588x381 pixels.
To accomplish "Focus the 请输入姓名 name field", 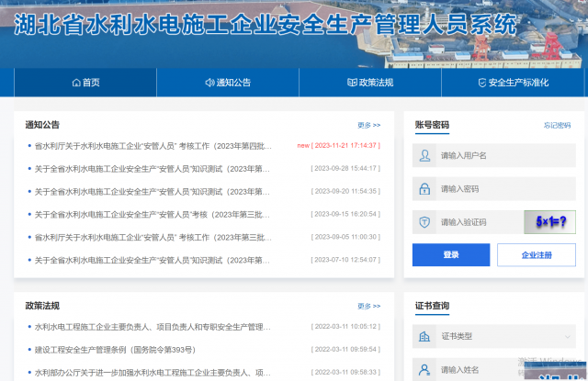I will (x=494, y=370).
